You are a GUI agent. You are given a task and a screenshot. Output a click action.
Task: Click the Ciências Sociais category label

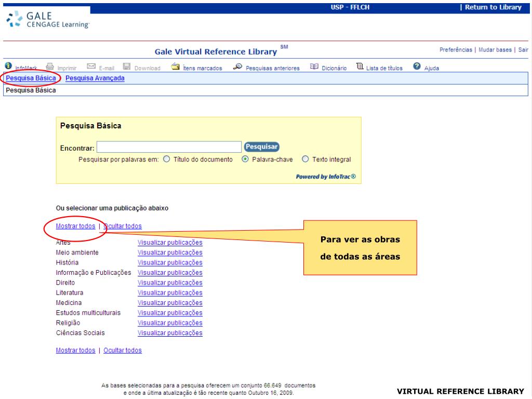80,333
